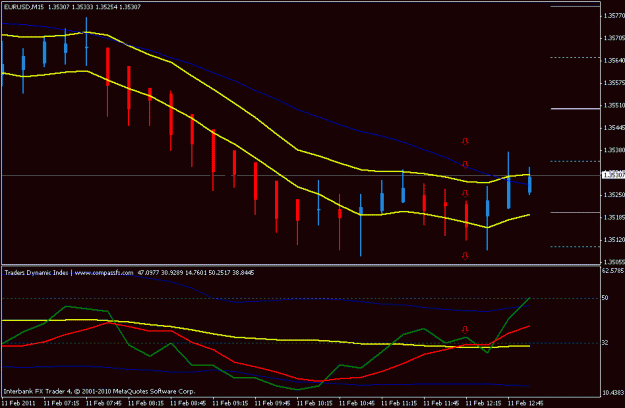
Task: Click the 1.35640 price axis value
Action: point(614,61)
